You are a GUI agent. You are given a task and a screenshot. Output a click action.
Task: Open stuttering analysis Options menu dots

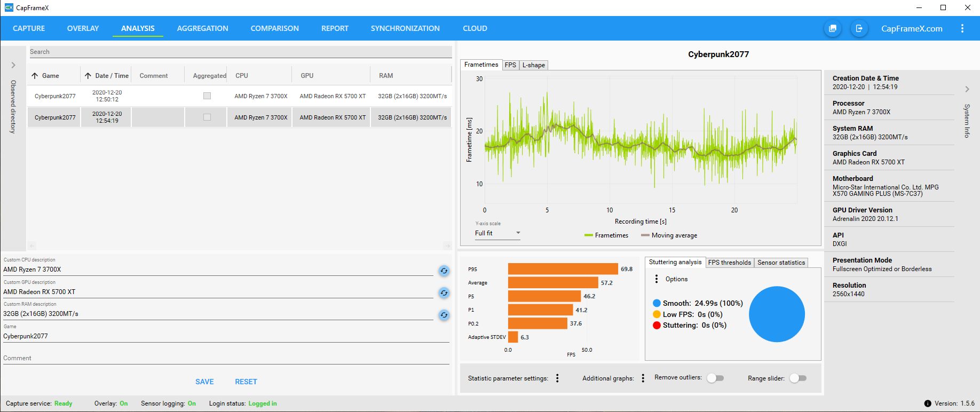(657, 279)
